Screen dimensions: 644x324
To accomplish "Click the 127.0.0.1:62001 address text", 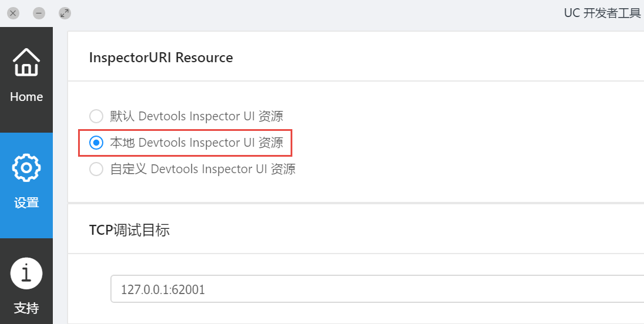I will point(163,289).
